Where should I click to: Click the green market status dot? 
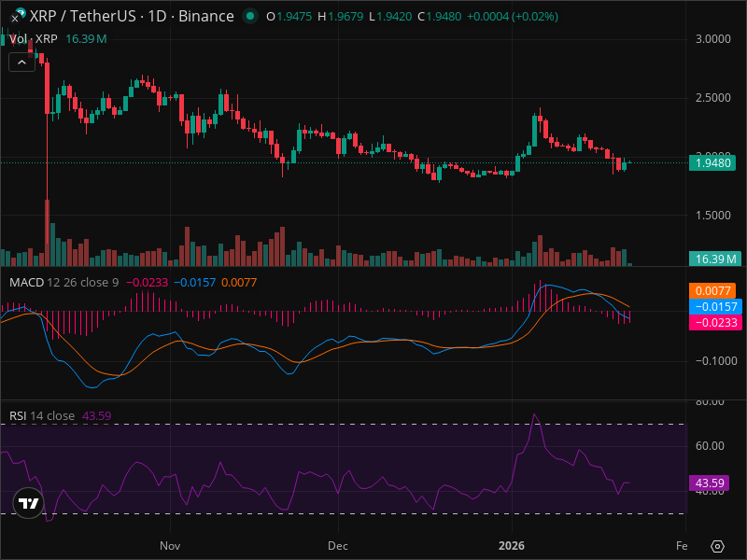click(249, 16)
